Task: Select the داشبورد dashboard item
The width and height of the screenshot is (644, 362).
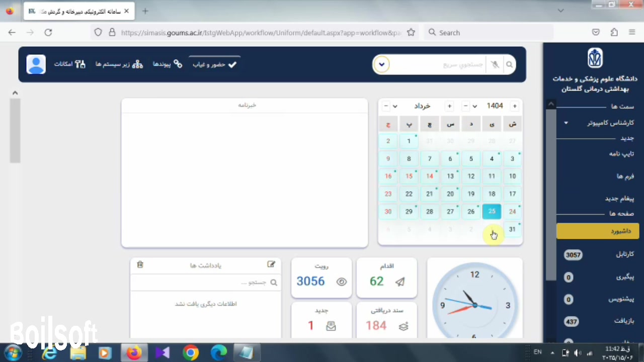Action: click(597, 231)
